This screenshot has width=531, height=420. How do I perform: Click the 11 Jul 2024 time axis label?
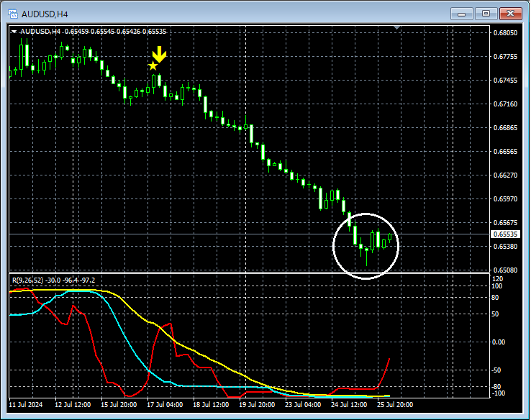click(x=26, y=405)
